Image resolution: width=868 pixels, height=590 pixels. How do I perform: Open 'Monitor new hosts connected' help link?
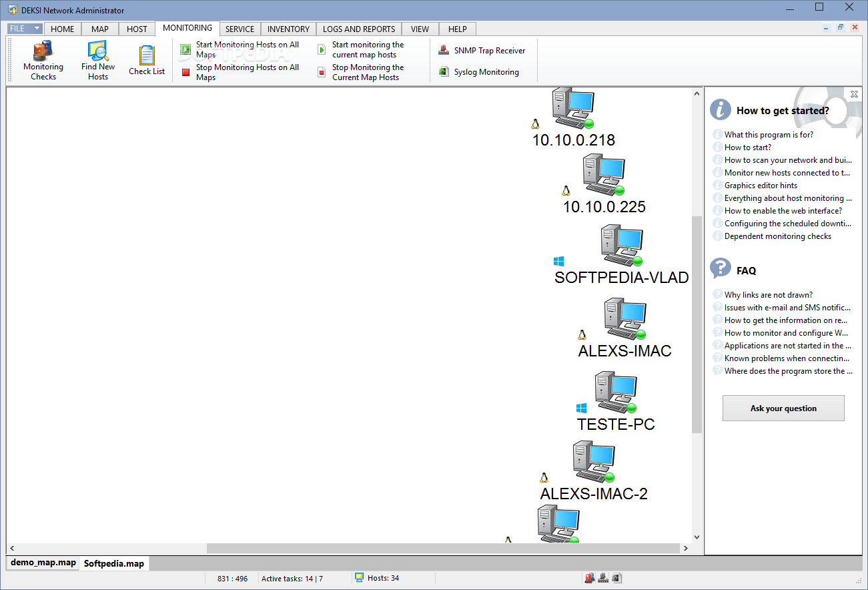(x=787, y=172)
